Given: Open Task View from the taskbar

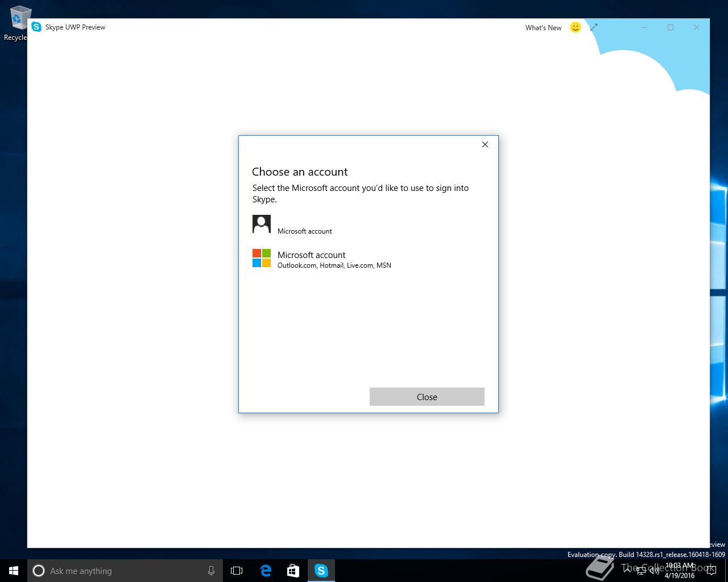Looking at the screenshot, I should pyautogui.click(x=237, y=571).
